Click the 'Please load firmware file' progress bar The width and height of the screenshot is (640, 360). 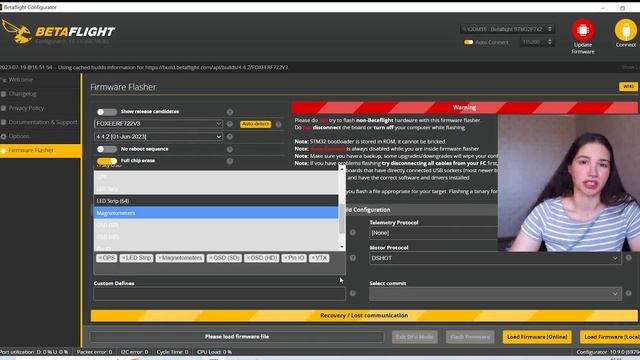click(x=237, y=337)
